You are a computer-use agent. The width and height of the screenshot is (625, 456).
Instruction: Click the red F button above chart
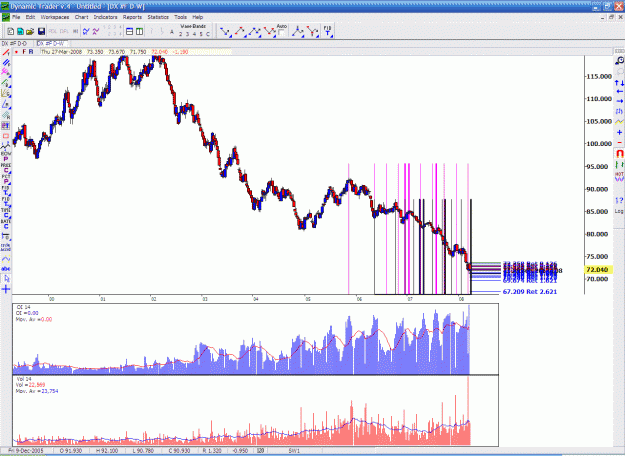pos(24,52)
